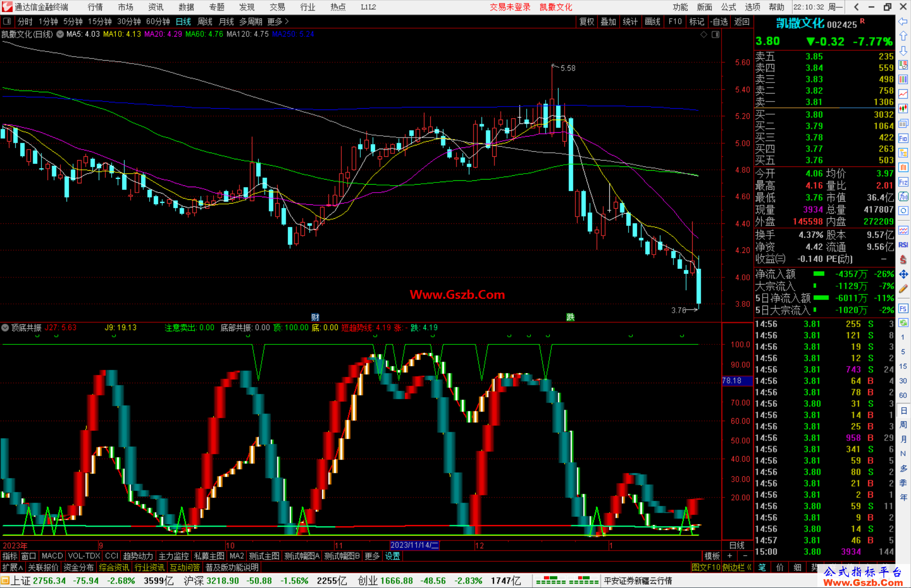Click the wavy lines indicator icon

click(903, 230)
